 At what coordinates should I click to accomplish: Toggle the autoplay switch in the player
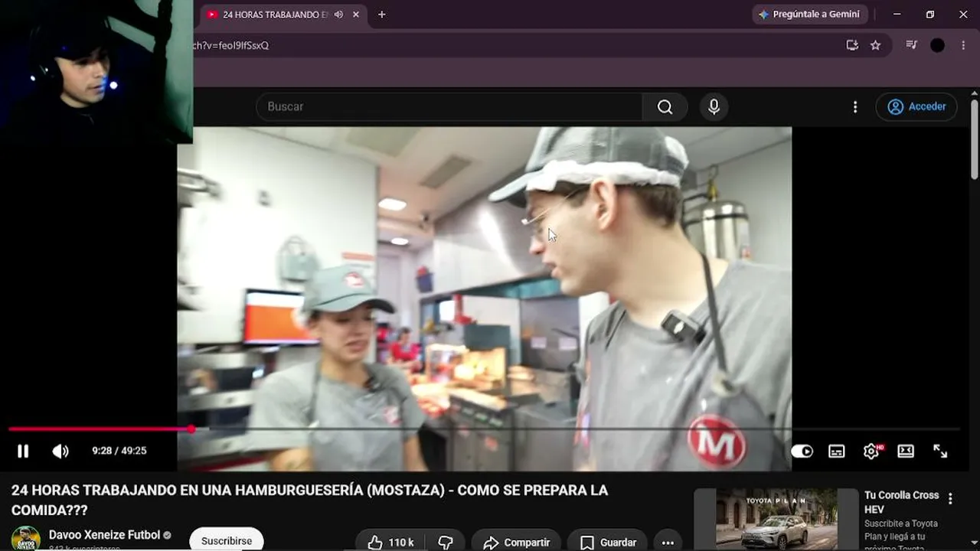point(802,452)
